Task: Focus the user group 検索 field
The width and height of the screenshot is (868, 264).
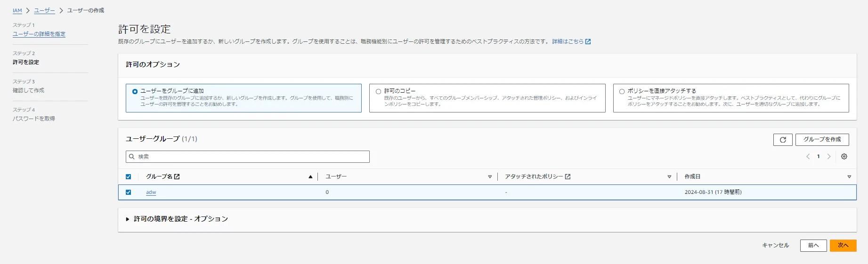Action: point(248,157)
